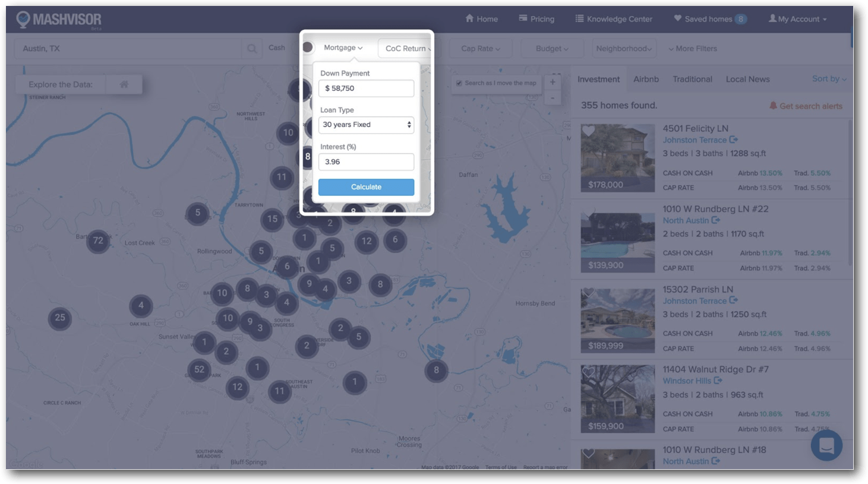Viewport: 868px width, 484px height.
Task: Favorite 11404 Walnut Ridge Dr #7 heart icon
Action: (588, 372)
